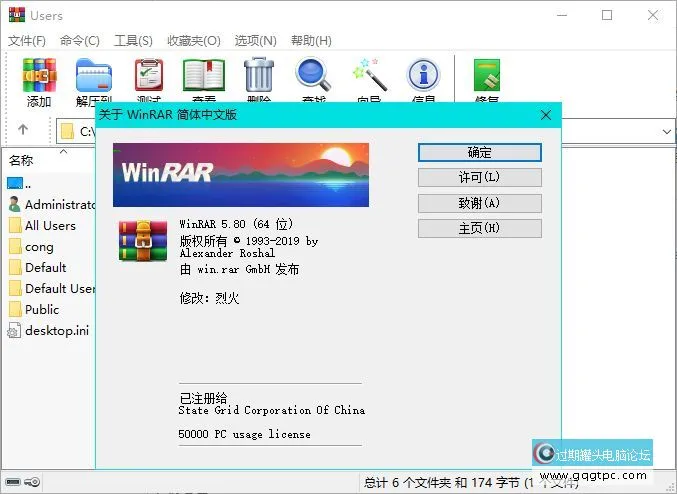
Task: Click the Test archive clipboard icon
Action: point(149,76)
